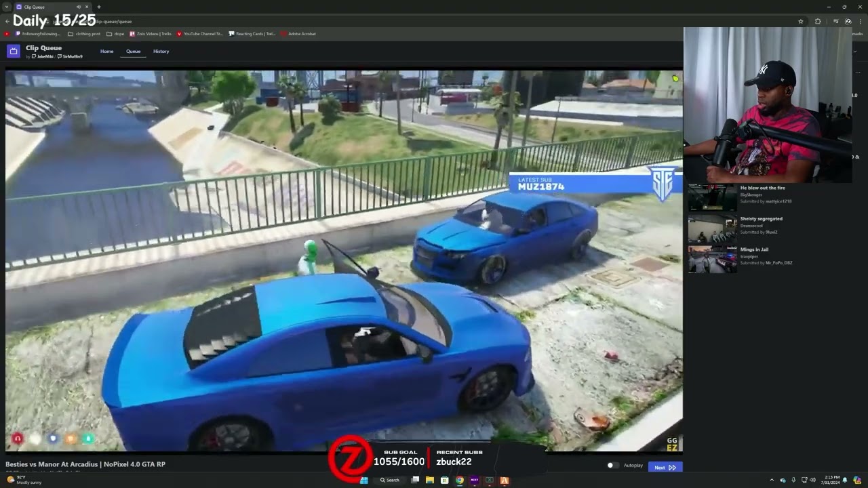This screenshot has width=868, height=488.
Task: Open the JakeMiki GitHub link
Action: point(43,57)
